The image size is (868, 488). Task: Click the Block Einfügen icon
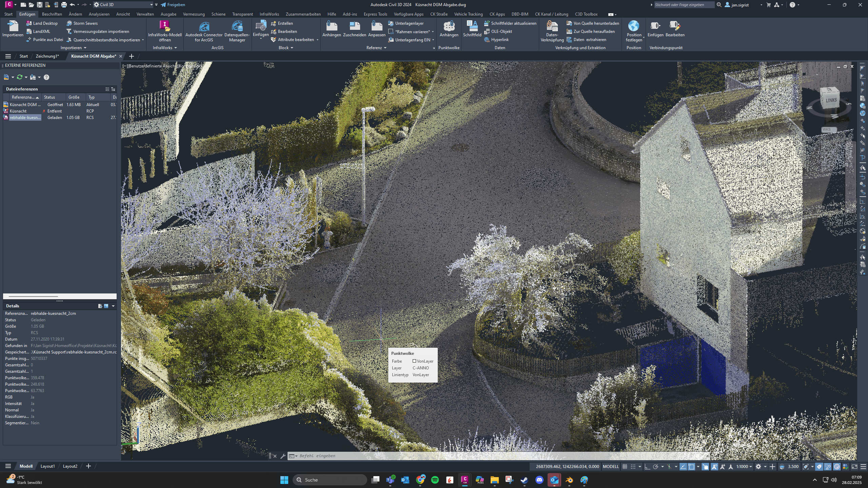pyautogui.click(x=261, y=26)
